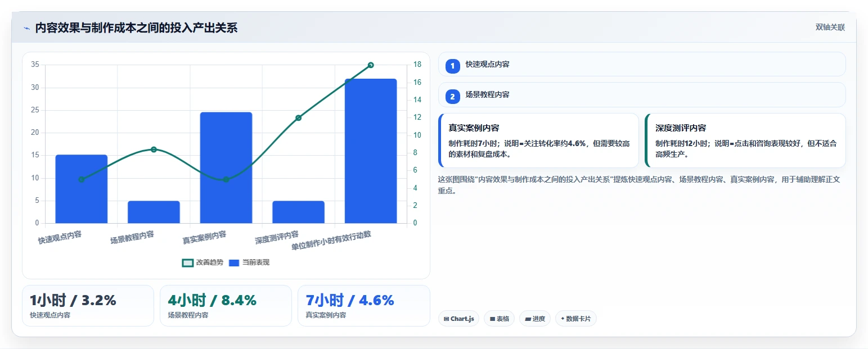Click the lightning icon beside the panel title
Screen dimensions: 868x349
(x=26, y=28)
